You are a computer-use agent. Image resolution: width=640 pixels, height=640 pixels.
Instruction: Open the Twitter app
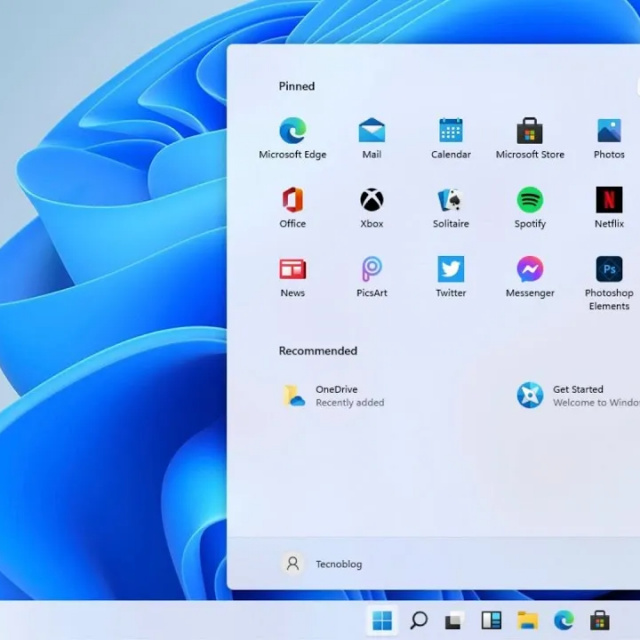[x=451, y=277]
